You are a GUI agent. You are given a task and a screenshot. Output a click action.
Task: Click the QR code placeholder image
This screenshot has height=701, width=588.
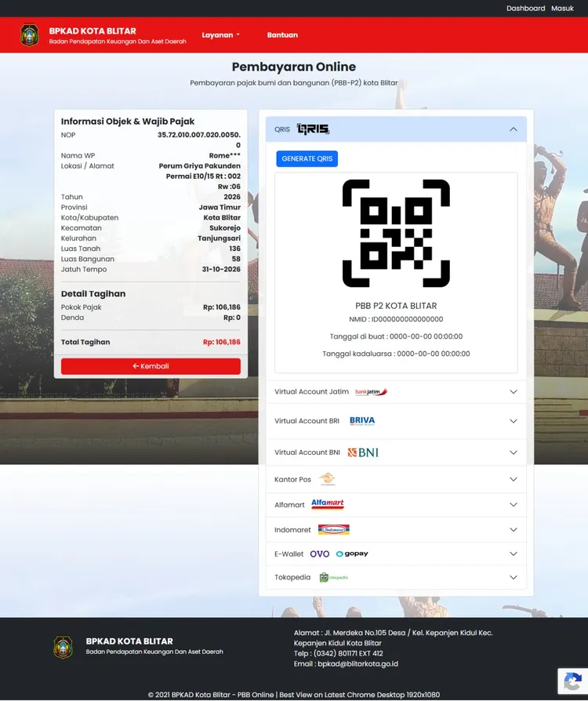[396, 233]
